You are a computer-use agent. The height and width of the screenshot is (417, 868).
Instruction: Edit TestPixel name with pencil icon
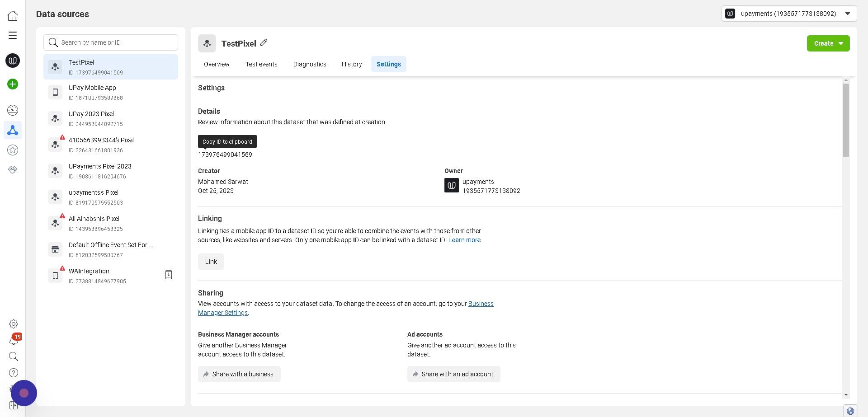[264, 42]
